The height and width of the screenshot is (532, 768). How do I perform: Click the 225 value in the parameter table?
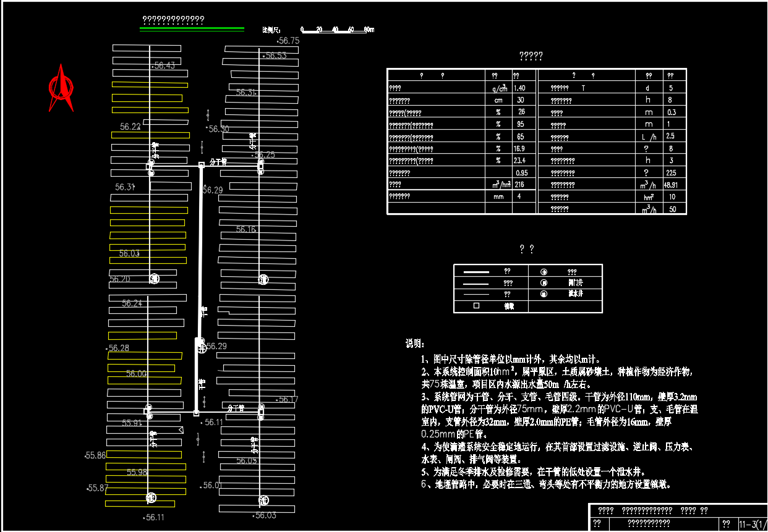tap(670, 172)
